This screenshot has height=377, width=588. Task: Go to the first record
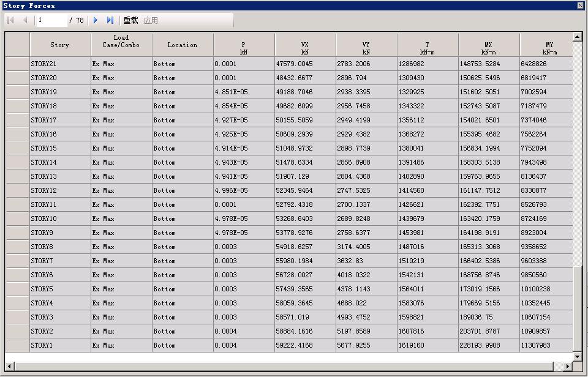point(10,20)
